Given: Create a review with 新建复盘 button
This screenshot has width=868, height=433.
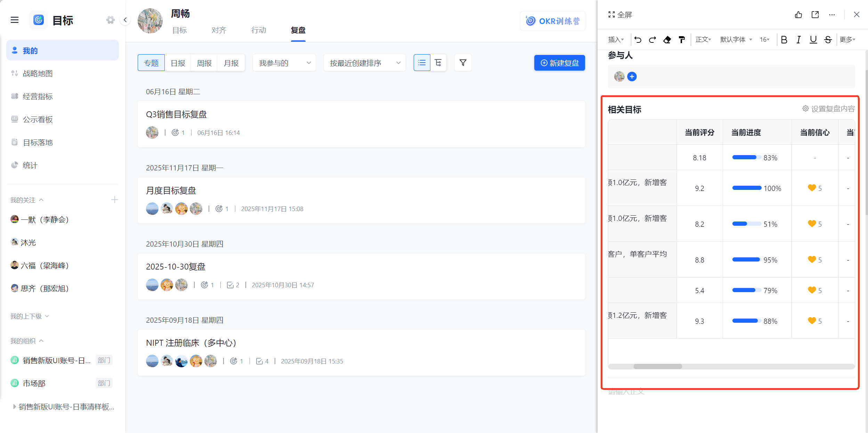Looking at the screenshot, I should [x=559, y=63].
